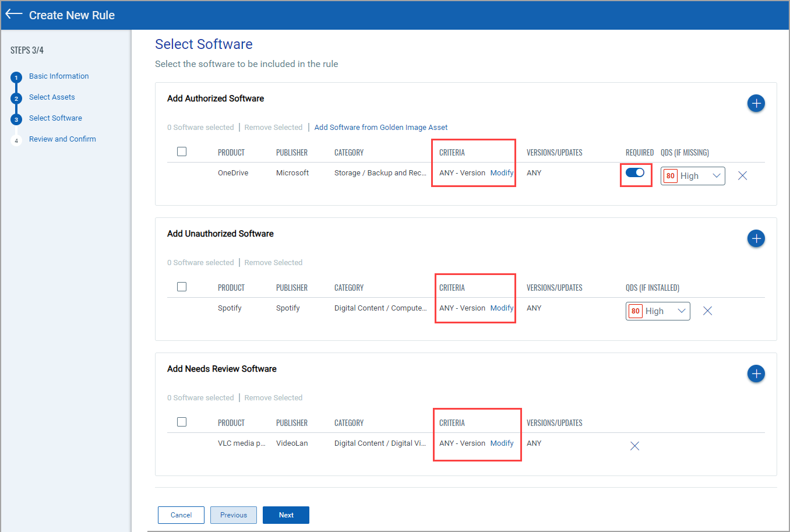This screenshot has height=532, width=790.
Task: Click Add Software from Golden Image Asset
Action: pyautogui.click(x=381, y=127)
